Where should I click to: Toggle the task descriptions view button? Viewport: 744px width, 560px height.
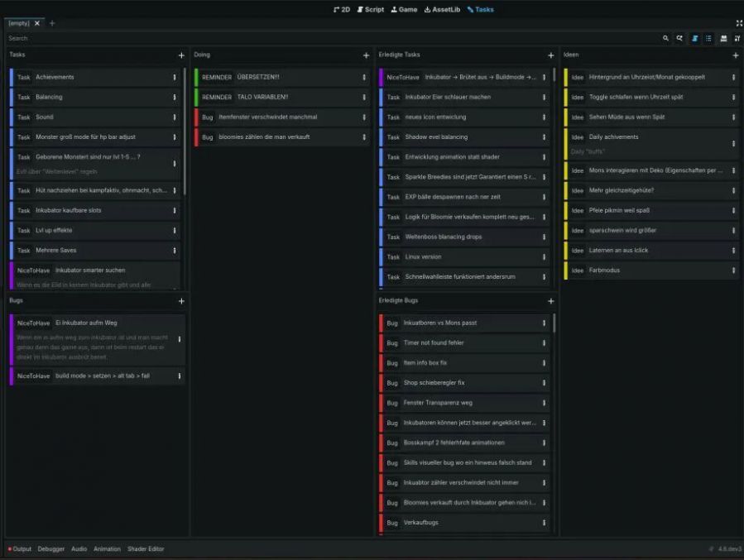click(x=695, y=38)
